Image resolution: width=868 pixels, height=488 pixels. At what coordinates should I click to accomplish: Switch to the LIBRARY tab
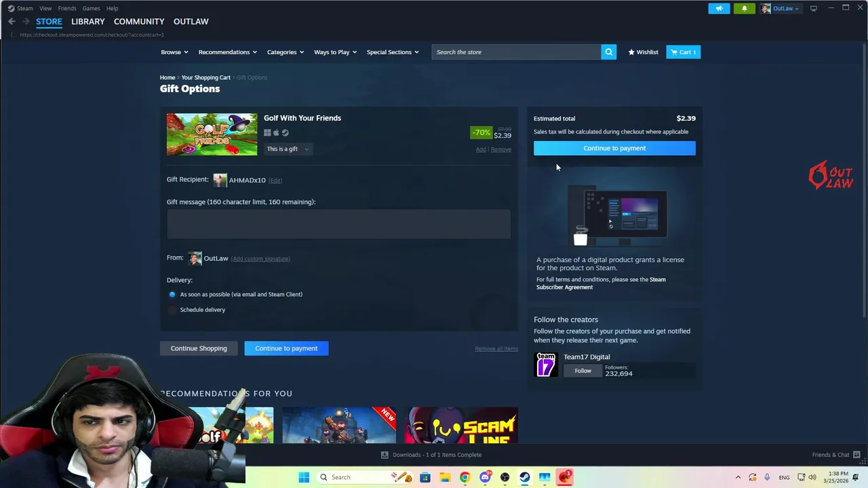(x=88, y=22)
